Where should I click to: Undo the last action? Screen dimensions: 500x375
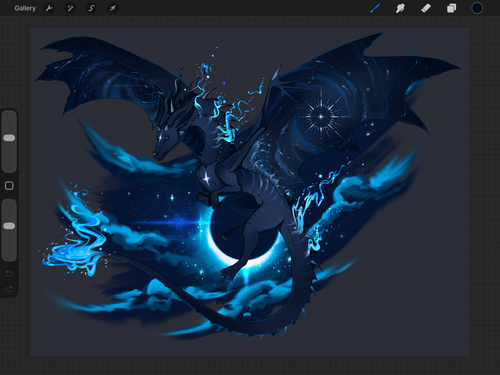(x=9, y=274)
